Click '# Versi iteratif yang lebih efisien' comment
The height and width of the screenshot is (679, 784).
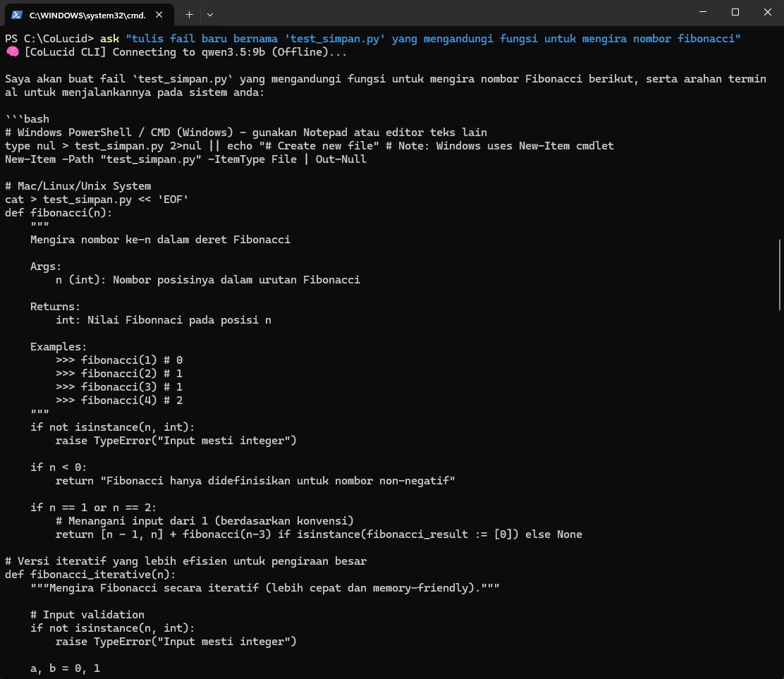[x=185, y=561]
